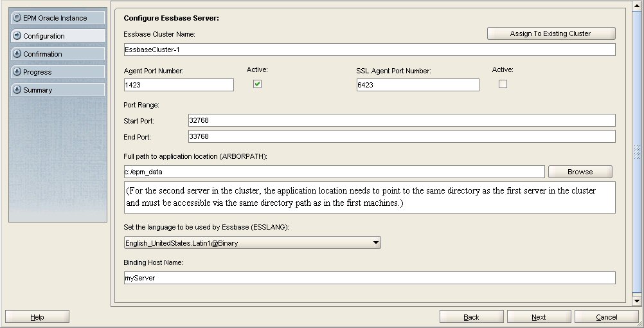Click the Configuration step arrow icon
Image resolution: width=644 pixels, height=328 pixels.
click(17, 36)
